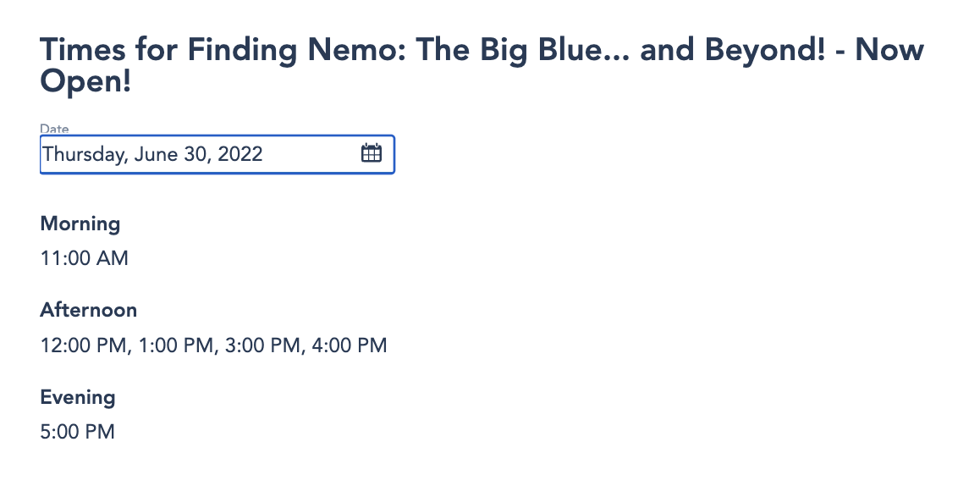Click the word "Thursday" in the date field
The height and width of the screenshot is (486, 980).
tap(81, 155)
